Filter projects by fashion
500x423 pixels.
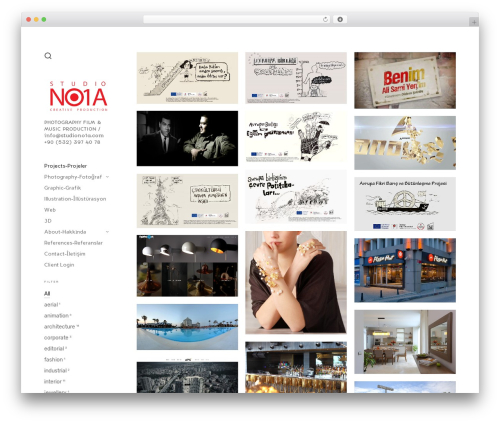[53, 360]
